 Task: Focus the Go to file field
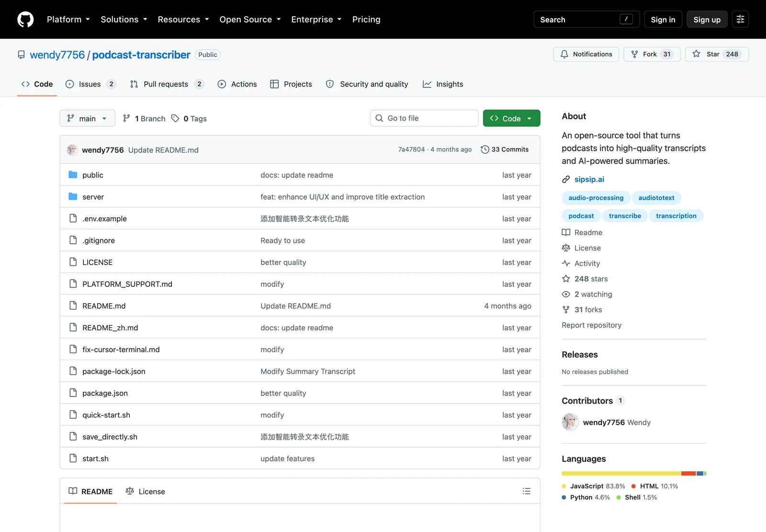click(x=424, y=118)
